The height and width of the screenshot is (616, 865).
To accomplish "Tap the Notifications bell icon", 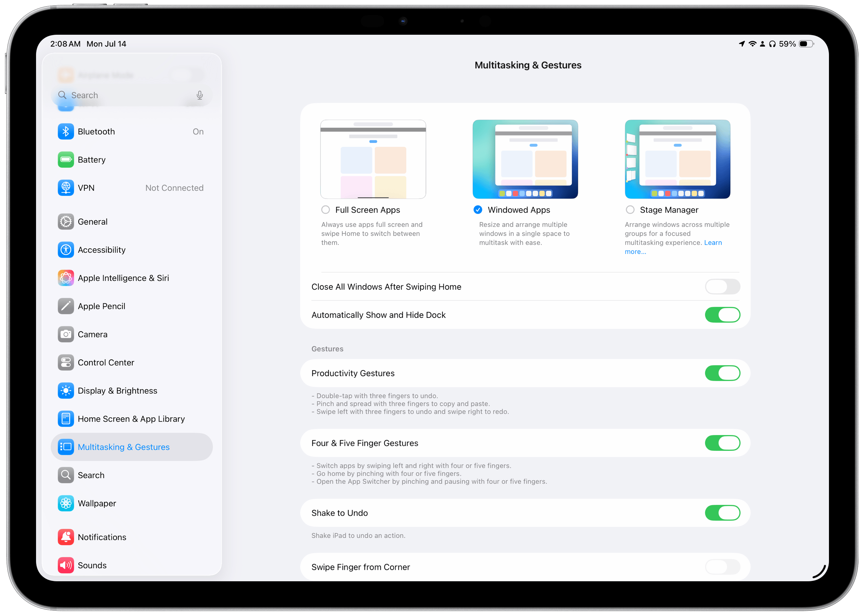I will [x=66, y=537].
